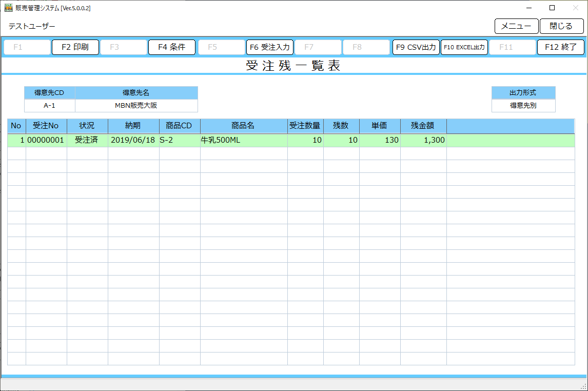This screenshot has width=588, height=391.
Task: Click the 受注済 status cell
Action: tap(87, 140)
